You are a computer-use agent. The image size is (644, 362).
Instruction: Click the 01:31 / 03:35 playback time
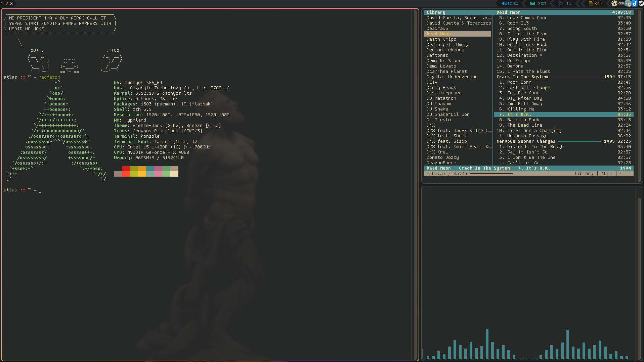click(x=449, y=174)
